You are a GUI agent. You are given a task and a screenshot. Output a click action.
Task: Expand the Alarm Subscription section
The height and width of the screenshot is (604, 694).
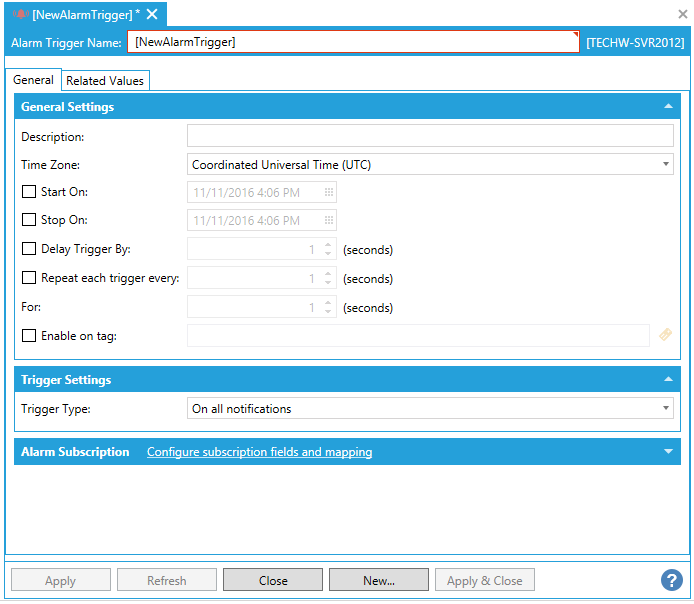668,452
